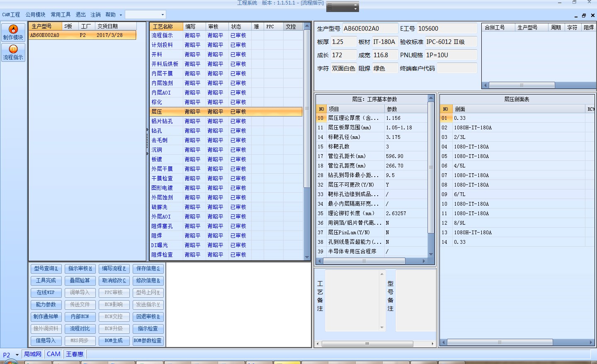This screenshot has width=597, height=364.
Task: Open the CAM工程 menu
Action: [x=11, y=15]
